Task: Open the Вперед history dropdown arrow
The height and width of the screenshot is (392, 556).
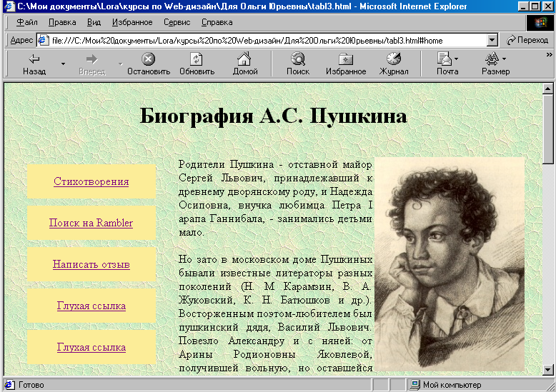Action: (121, 64)
